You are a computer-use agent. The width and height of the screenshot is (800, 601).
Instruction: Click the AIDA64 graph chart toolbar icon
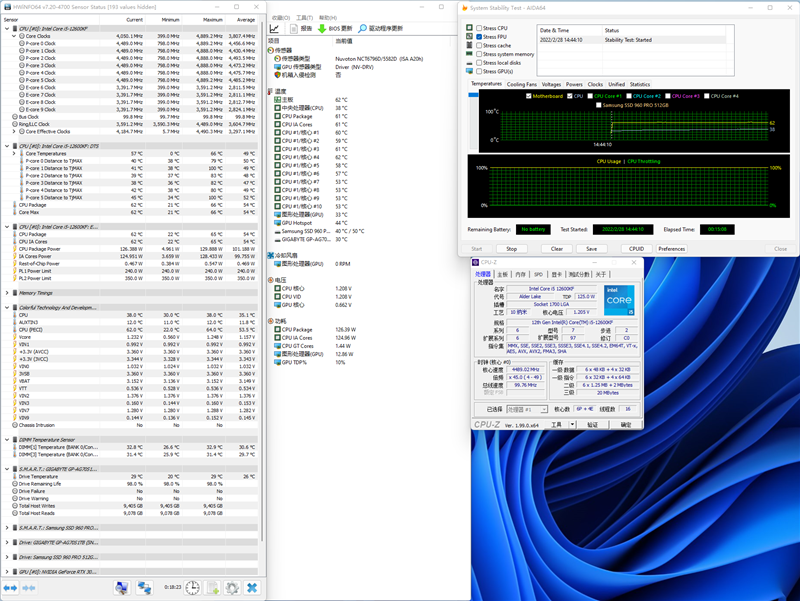coord(274,29)
